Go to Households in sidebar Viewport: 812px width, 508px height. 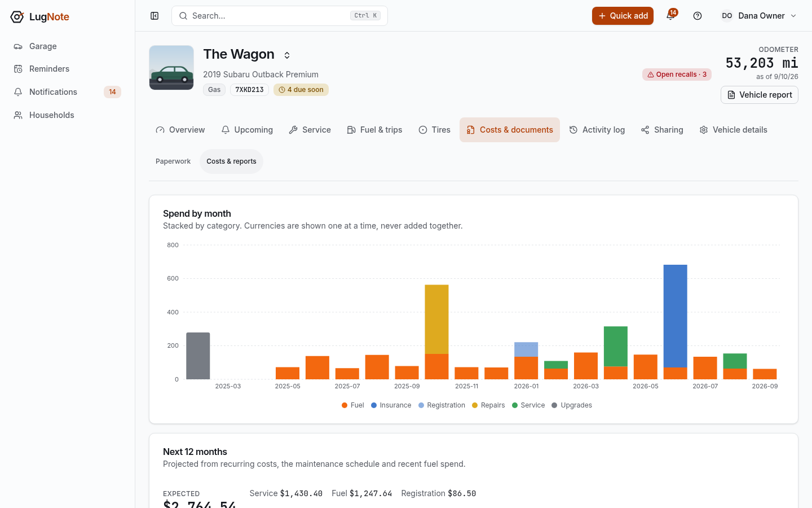(68, 115)
